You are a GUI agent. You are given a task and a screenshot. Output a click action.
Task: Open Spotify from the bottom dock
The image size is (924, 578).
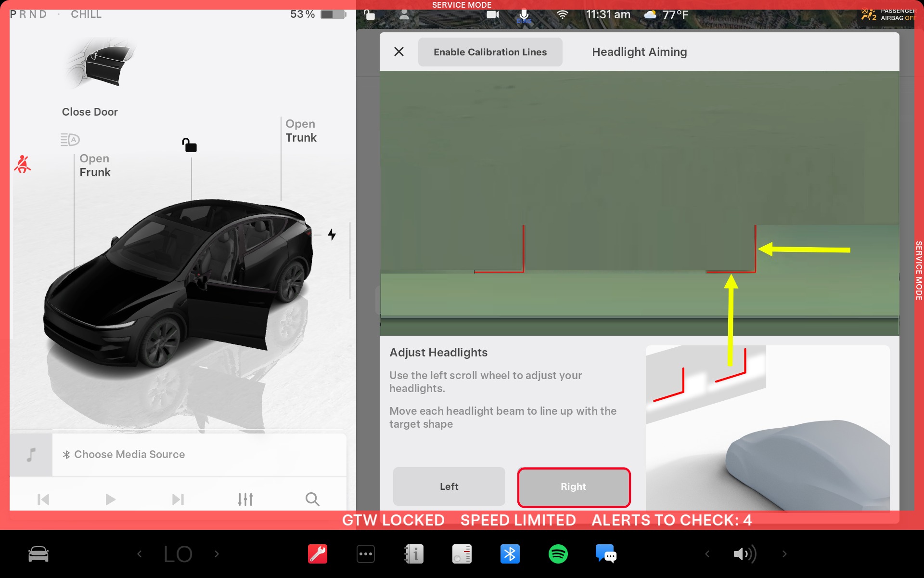point(558,554)
